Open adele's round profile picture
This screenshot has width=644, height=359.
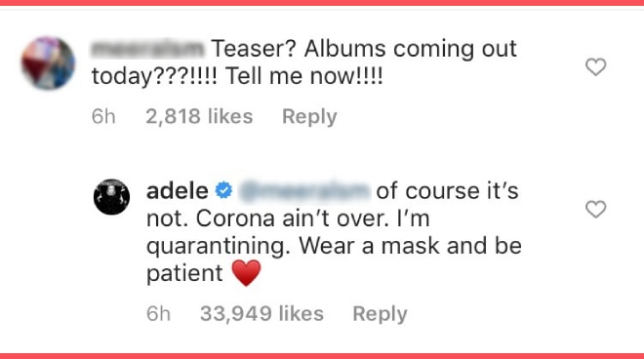(111, 196)
